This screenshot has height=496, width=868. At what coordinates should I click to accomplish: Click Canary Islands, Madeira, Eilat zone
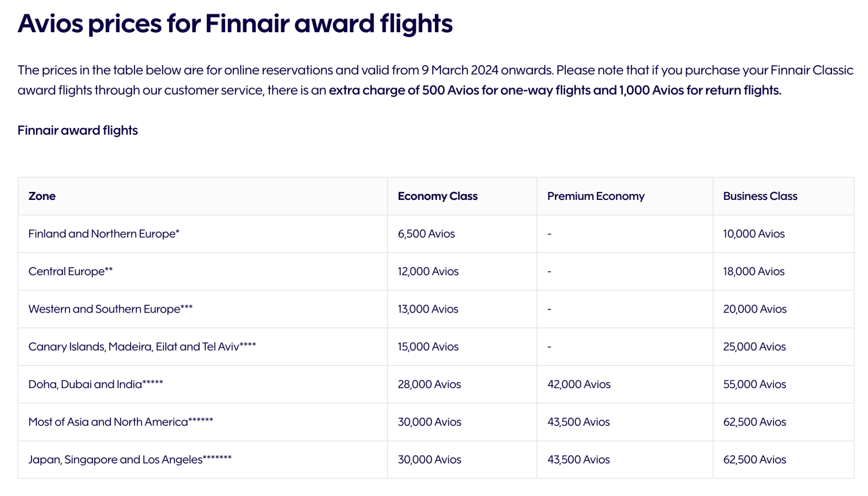coord(142,347)
